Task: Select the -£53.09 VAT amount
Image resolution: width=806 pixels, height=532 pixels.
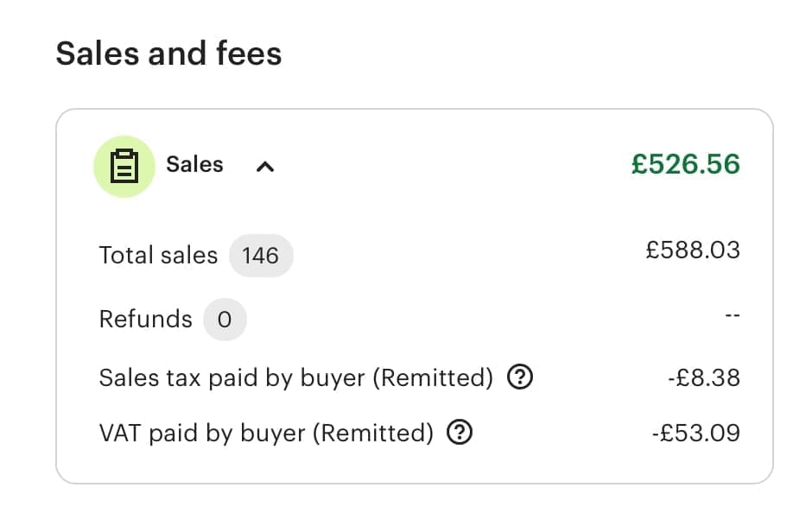Action: pos(695,433)
